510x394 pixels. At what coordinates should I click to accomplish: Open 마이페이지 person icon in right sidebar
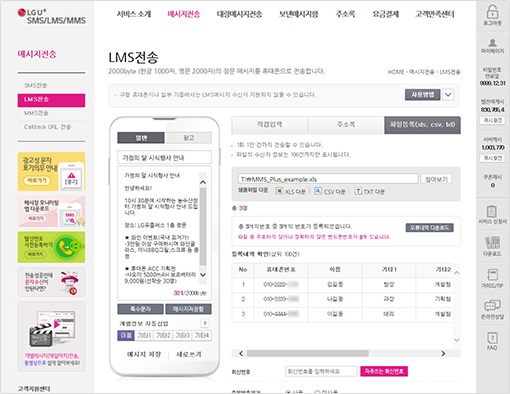point(492,43)
